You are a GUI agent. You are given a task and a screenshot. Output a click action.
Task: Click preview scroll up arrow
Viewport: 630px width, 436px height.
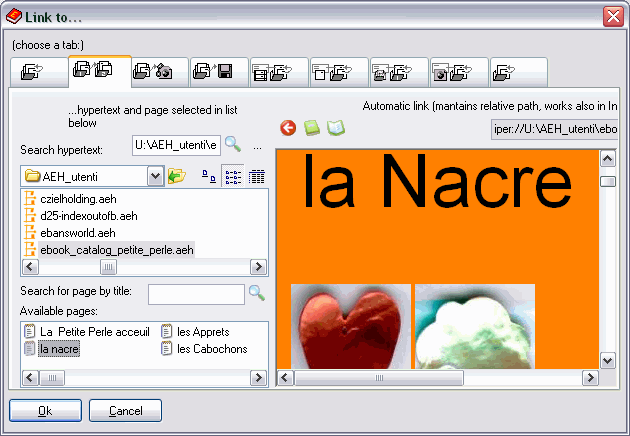pyautogui.click(x=608, y=159)
